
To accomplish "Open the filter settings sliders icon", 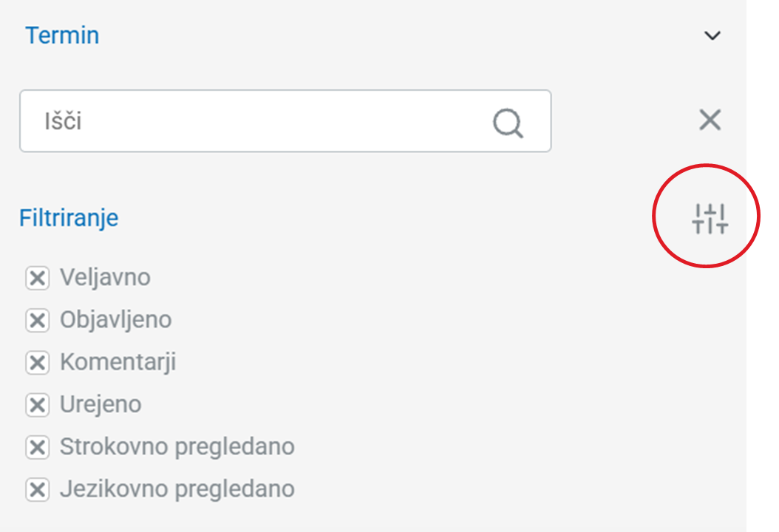I will [710, 218].
